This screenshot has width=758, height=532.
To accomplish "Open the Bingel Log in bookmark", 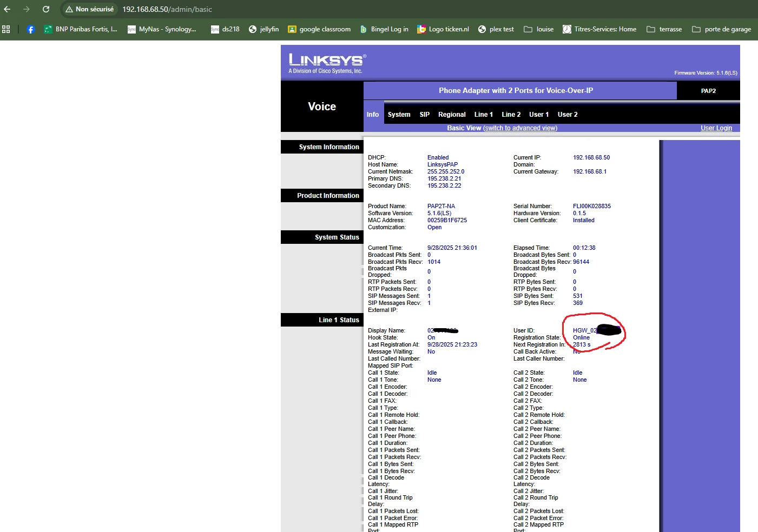I will tap(384, 29).
